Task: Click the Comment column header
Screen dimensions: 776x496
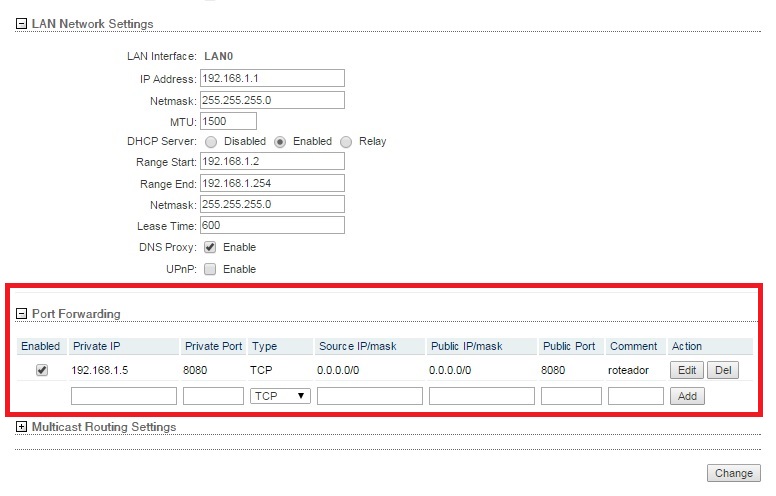Action: point(635,346)
